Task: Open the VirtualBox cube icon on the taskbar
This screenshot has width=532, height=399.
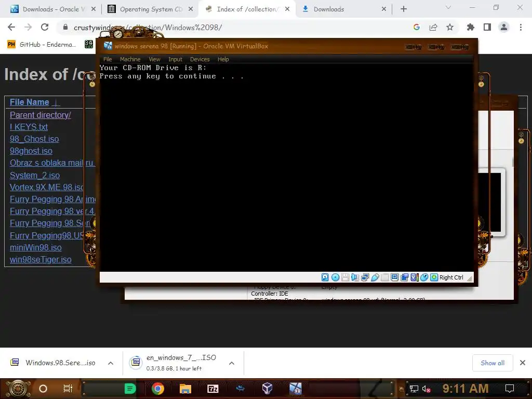Action: point(268,389)
